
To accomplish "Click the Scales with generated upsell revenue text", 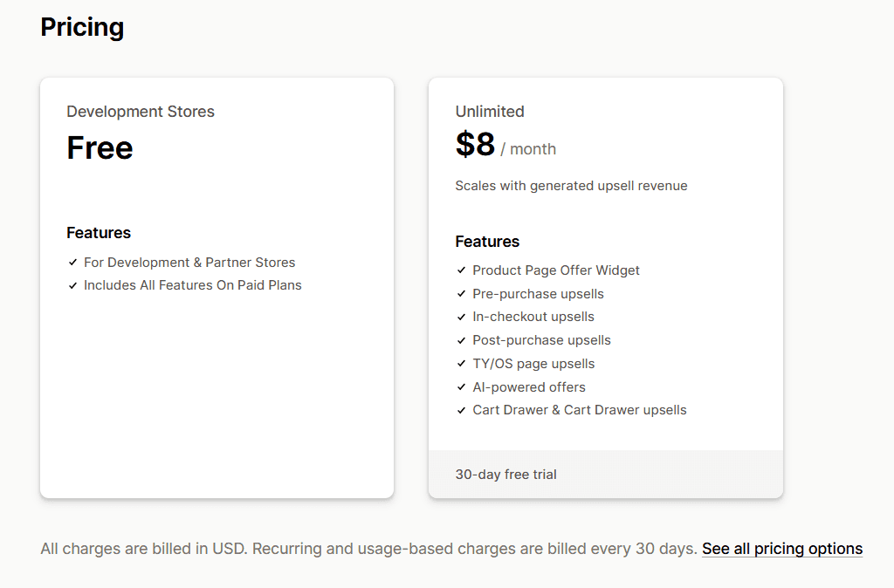I will [571, 185].
